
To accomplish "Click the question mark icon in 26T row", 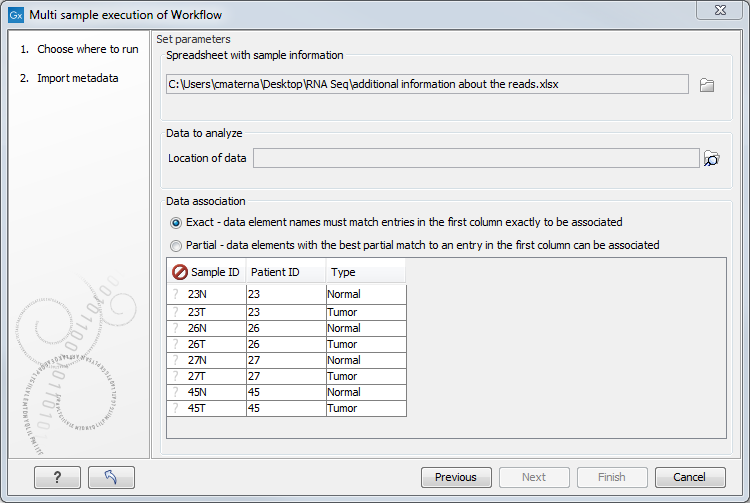I will pyautogui.click(x=176, y=344).
